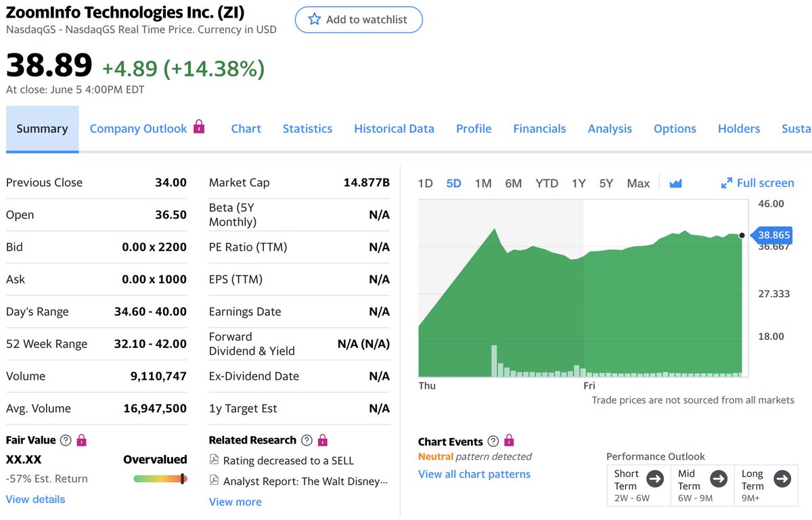Click View more under Related Research
Screen dimensions: 812x520
pos(235,502)
